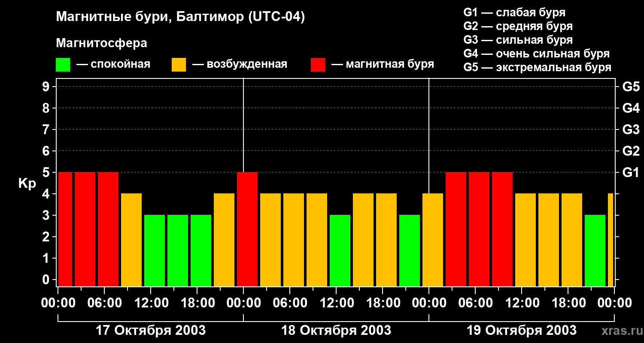644x343 pixels.
Task: Click green bar above 12:00 on 18 Октября
Action: coord(340,250)
